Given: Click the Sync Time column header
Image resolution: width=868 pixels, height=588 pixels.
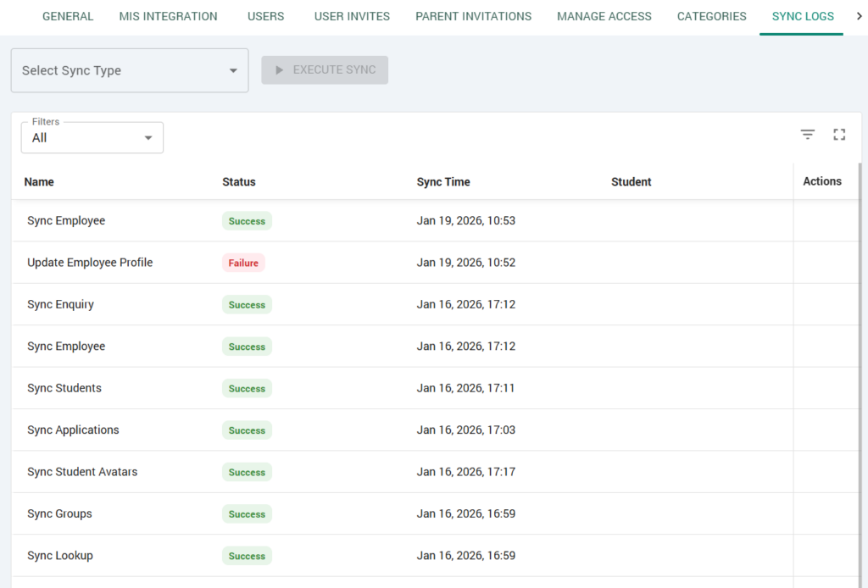Looking at the screenshot, I should (x=443, y=182).
